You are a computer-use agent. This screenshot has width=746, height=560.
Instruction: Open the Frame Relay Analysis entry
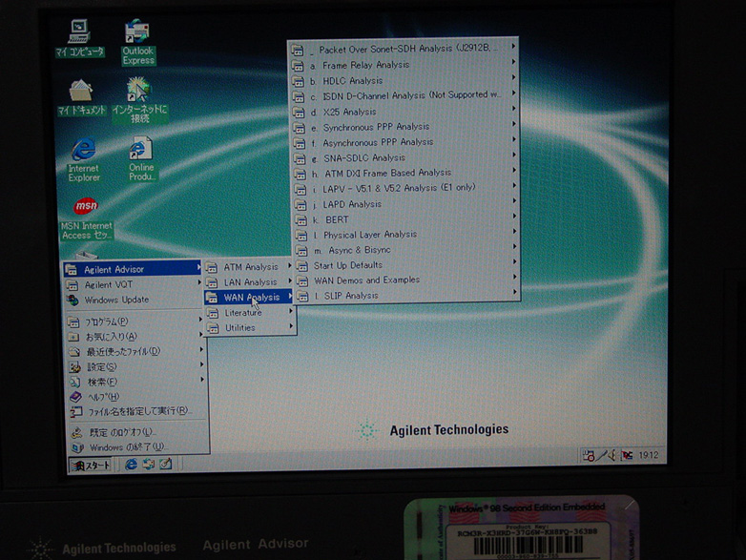pyautogui.click(x=404, y=65)
